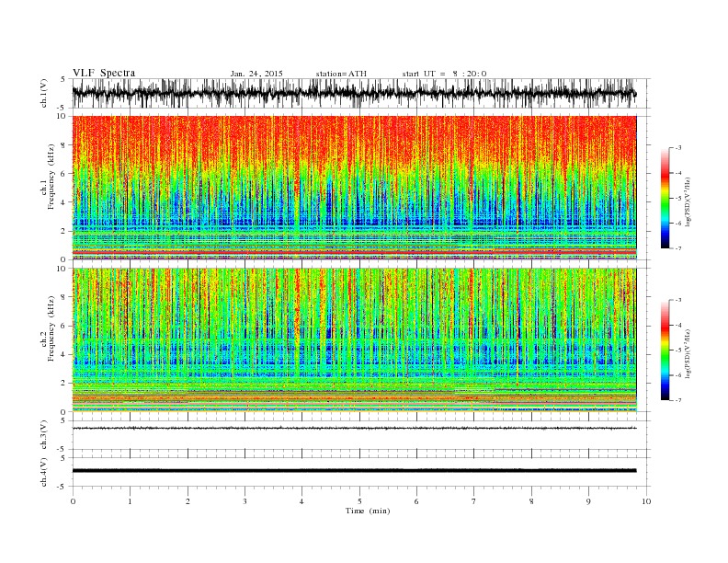
Task: Click the "-6" tick on ch.2 color bar
Action: (678, 375)
